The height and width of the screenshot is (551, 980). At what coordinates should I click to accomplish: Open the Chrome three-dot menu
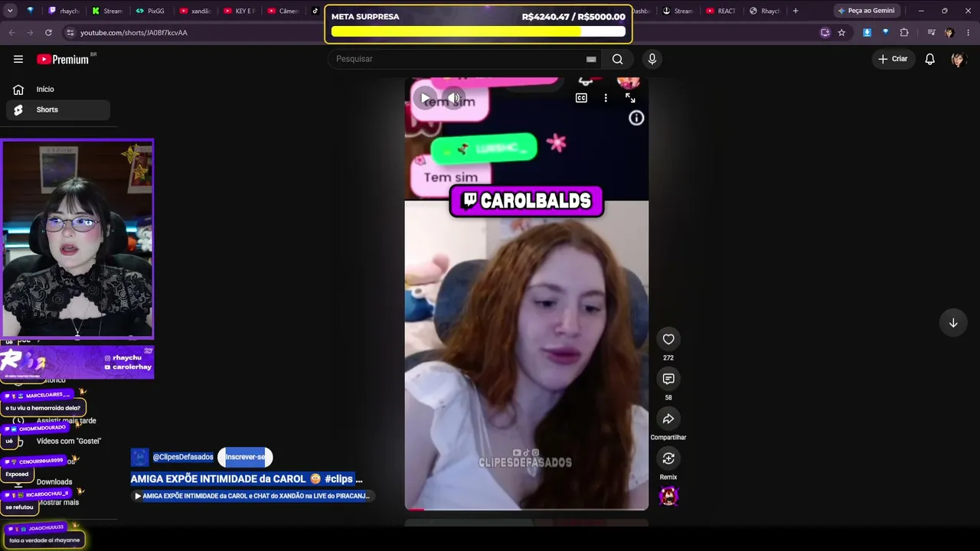(967, 33)
